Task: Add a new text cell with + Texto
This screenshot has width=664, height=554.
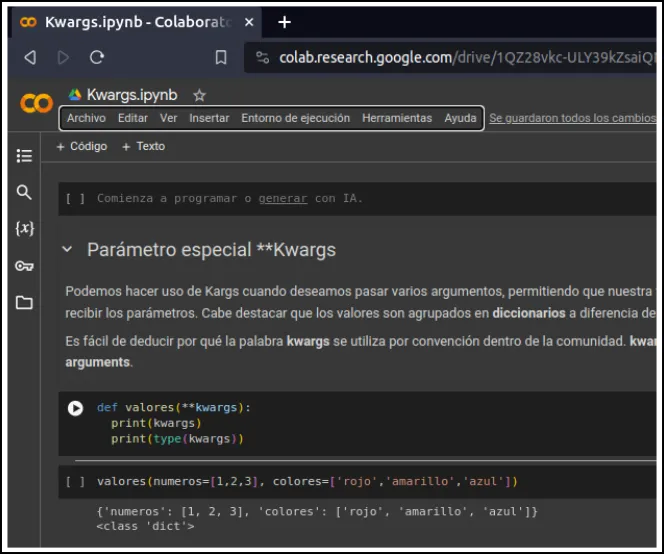Action: click(x=144, y=147)
